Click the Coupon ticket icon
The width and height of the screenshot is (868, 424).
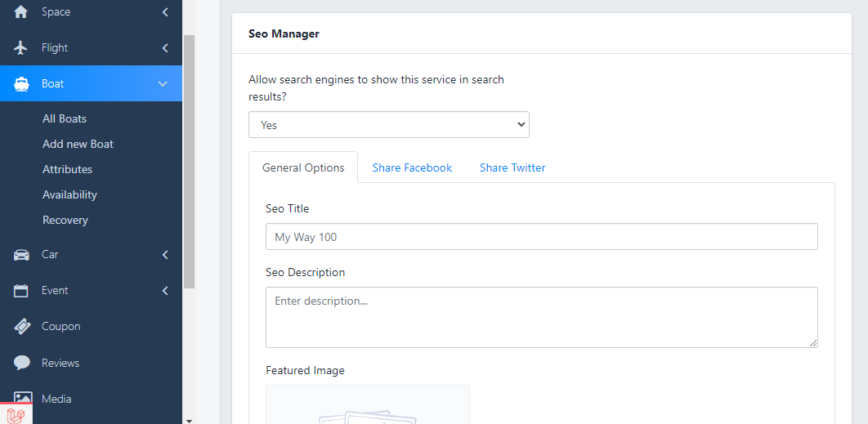(22, 327)
